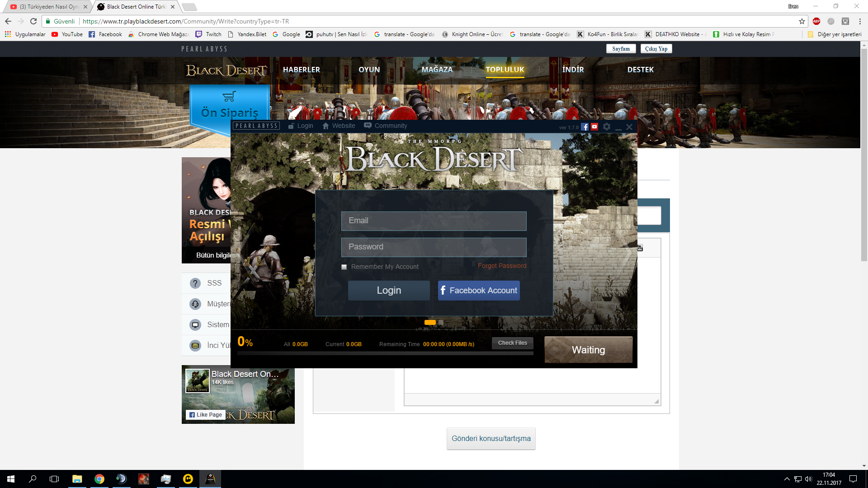
Task: Open the Black Desert launcher taskbar icon
Action: click(210, 479)
